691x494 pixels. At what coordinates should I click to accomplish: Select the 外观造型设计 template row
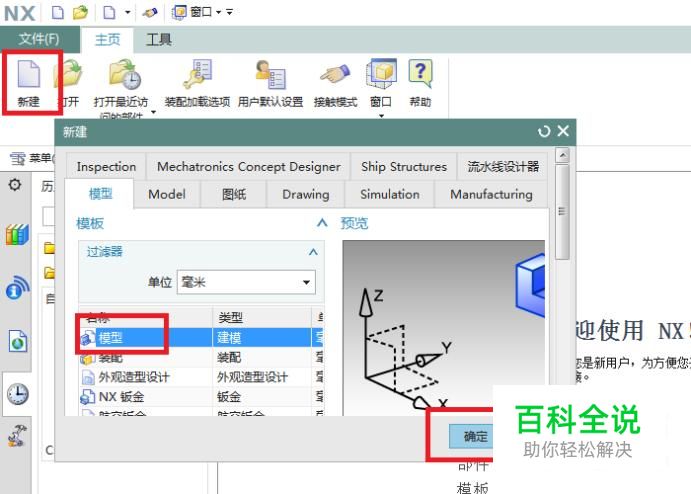coord(201,377)
